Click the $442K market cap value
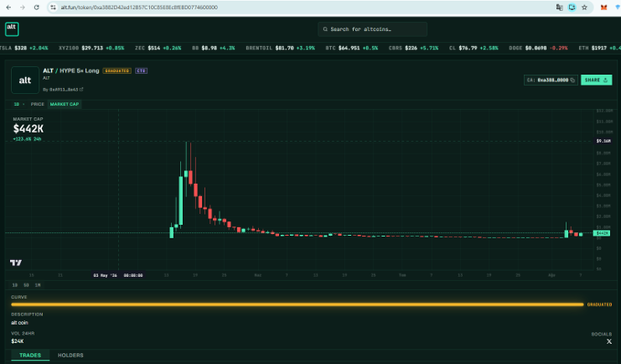 click(28, 129)
